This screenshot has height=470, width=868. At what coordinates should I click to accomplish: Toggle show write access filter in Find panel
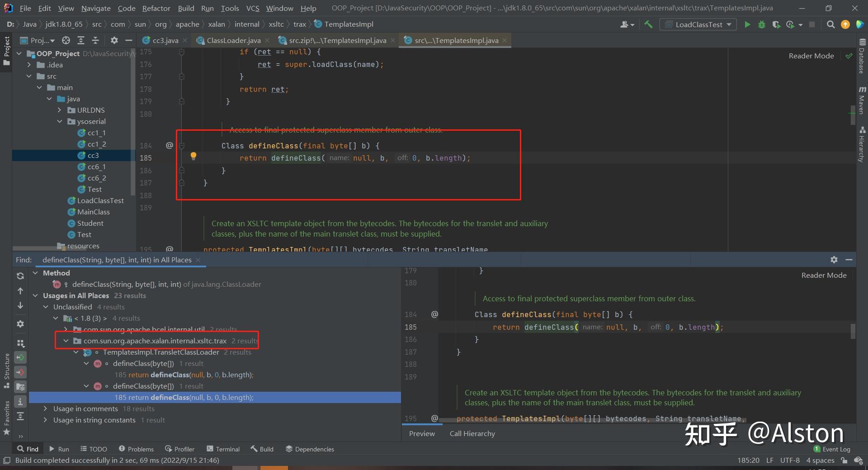20,372
